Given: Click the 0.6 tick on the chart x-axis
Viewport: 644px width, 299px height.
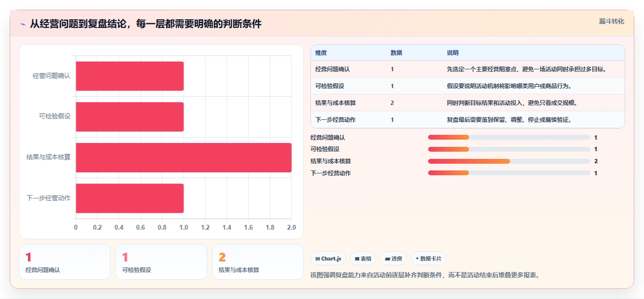Looking at the screenshot, I should [140, 228].
